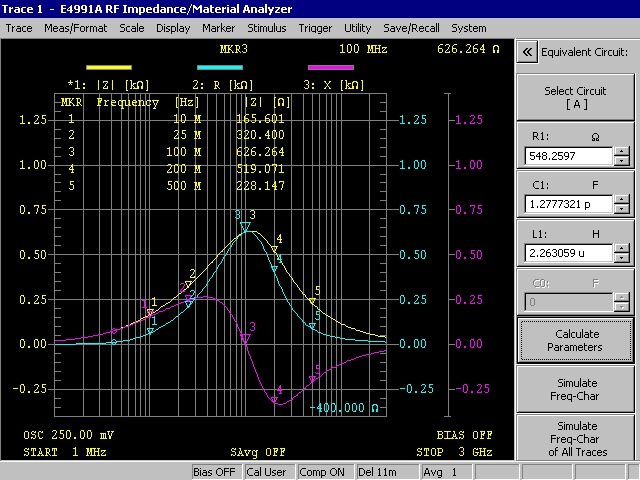The image size is (640, 480).
Task: Select trace label '2: R [kΩ]'
Action: [x=223, y=85]
